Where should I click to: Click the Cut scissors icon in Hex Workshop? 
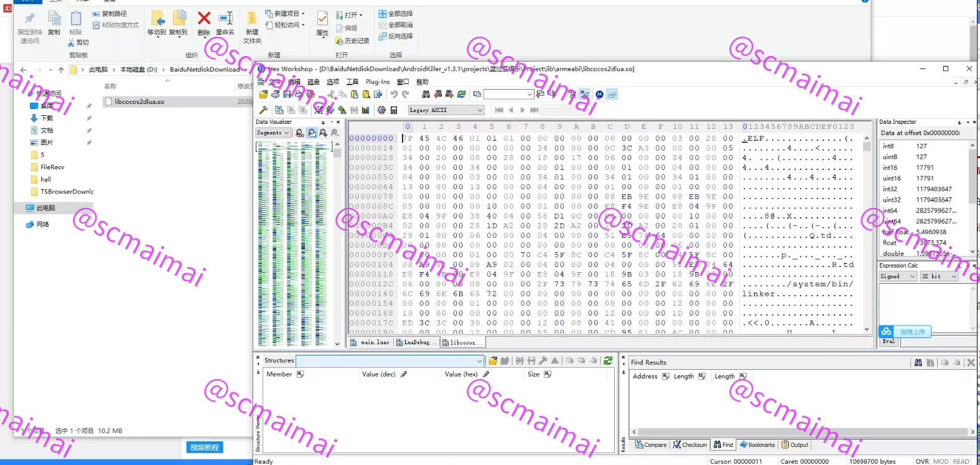tap(331, 95)
